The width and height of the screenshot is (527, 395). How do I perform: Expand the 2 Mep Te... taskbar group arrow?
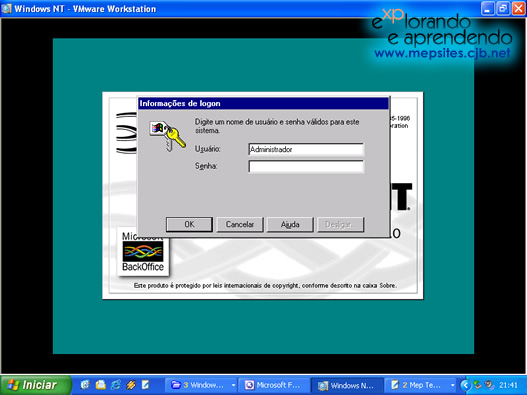point(452,385)
